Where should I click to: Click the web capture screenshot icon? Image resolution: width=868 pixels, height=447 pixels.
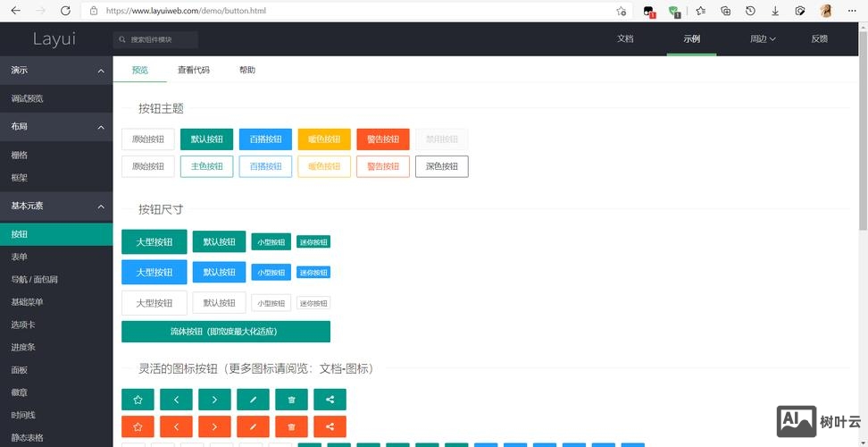tap(800, 11)
